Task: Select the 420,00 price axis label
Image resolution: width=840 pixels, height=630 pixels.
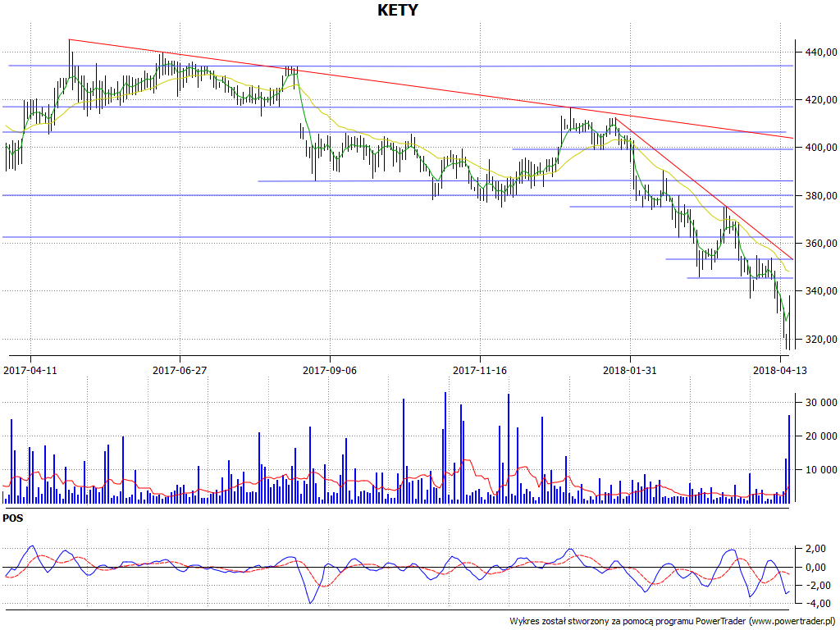Action: click(821, 99)
